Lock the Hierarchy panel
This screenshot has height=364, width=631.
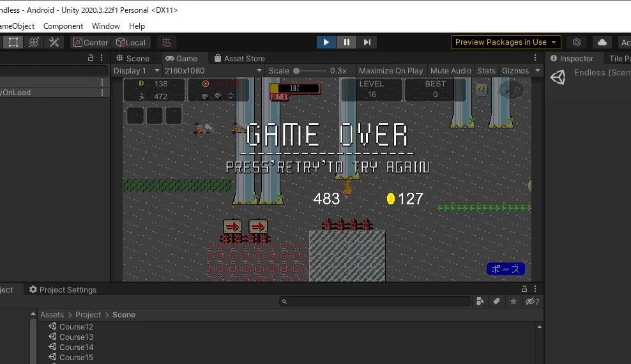coord(91,58)
